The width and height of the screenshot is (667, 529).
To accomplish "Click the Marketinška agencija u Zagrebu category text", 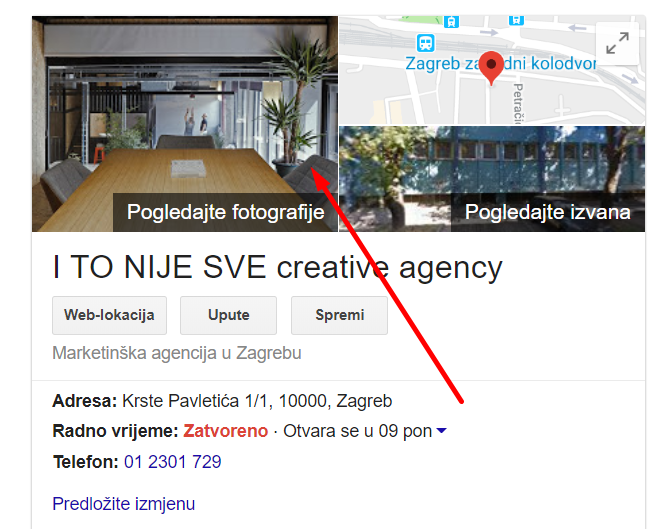I will (x=177, y=353).
